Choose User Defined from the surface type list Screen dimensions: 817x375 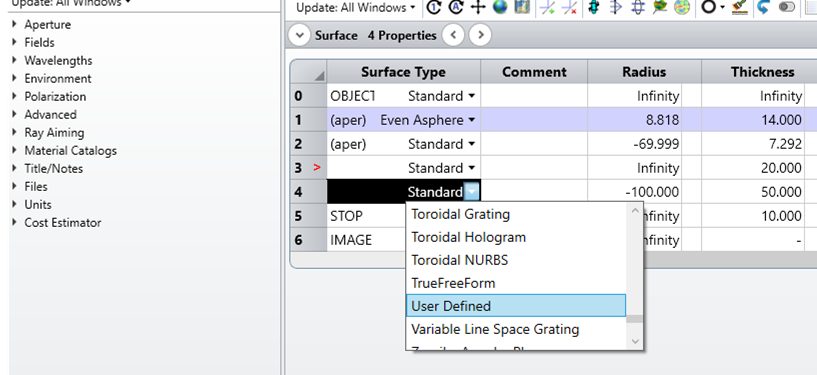[516, 306]
